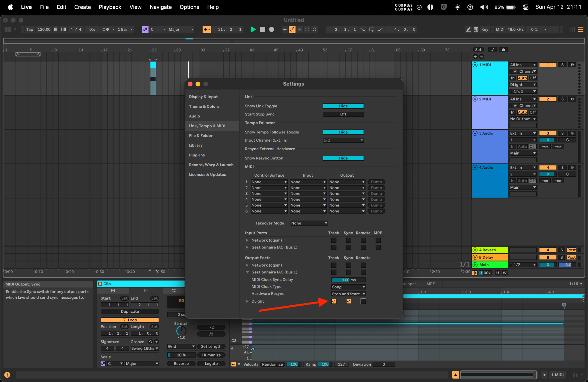Open the Playback menu
The image size is (588, 382).
(110, 7)
